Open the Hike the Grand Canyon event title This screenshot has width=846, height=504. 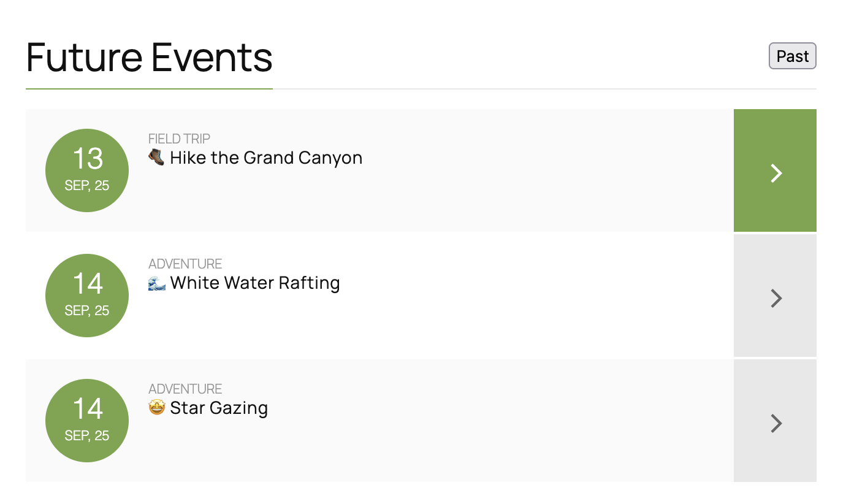[x=266, y=158]
